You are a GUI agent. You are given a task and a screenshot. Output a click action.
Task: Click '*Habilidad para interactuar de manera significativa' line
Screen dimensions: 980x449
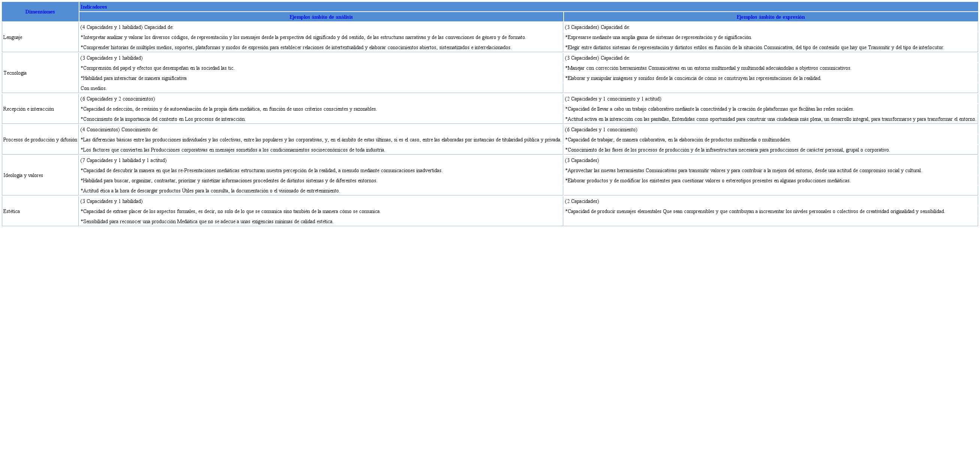(x=133, y=78)
